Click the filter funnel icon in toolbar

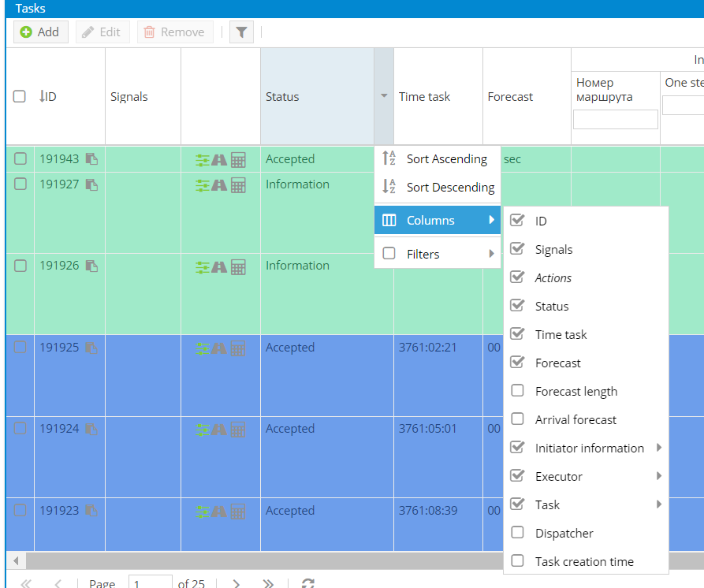(241, 32)
